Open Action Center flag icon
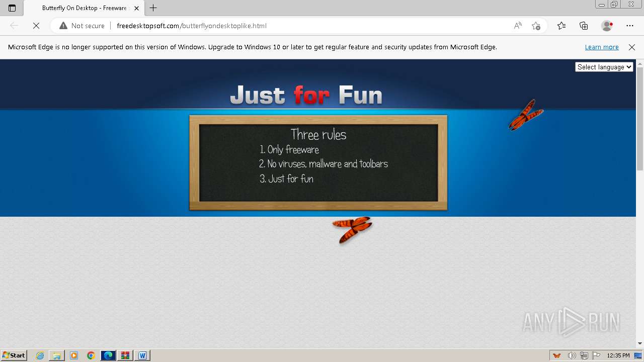The width and height of the screenshot is (644, 362). [596, 355]
